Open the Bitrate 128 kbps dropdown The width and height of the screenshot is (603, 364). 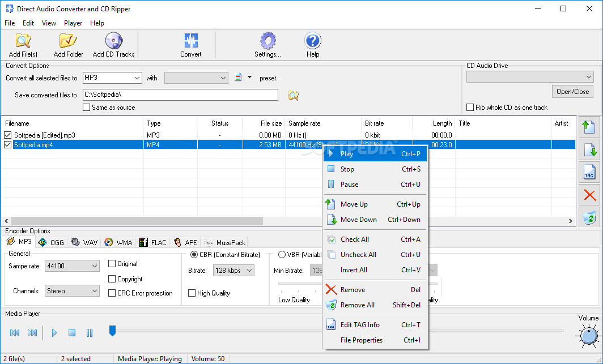click(233, 271)
